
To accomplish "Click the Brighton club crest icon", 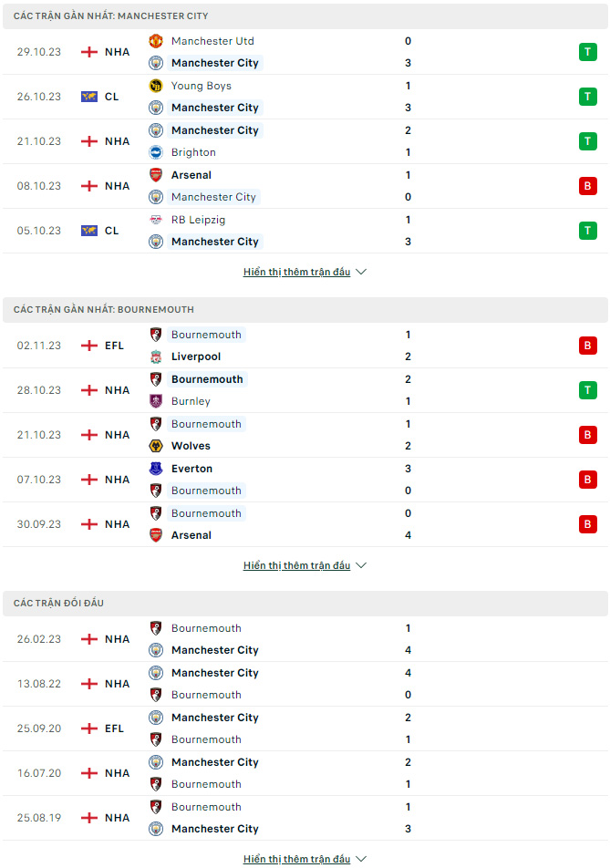I will pyautogui.click(x=156, y=152).
